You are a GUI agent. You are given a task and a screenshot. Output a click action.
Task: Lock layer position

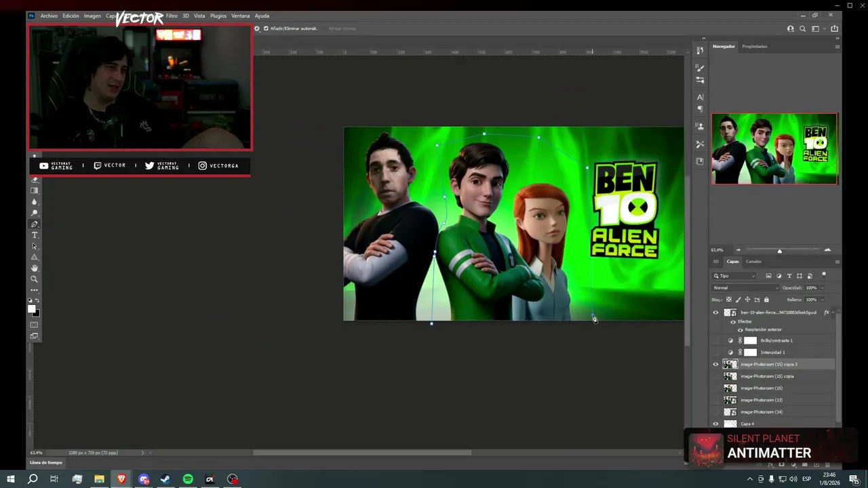point(748,300)
